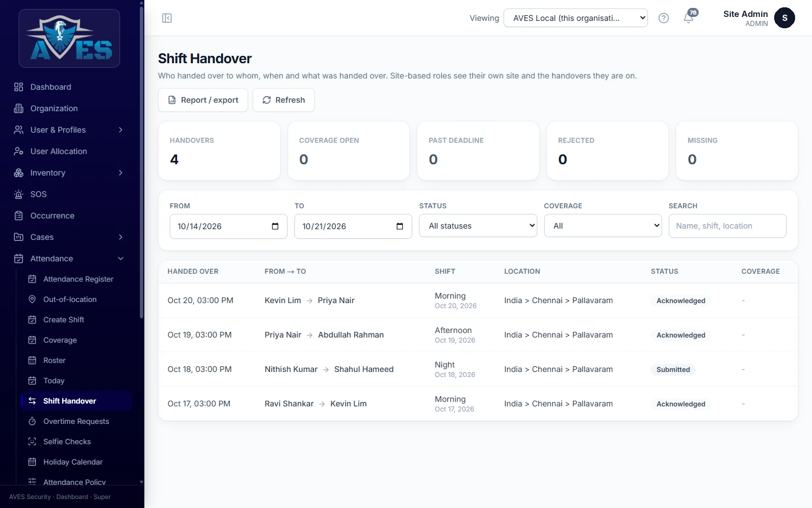Open the help question mark icon

(664, 18)
